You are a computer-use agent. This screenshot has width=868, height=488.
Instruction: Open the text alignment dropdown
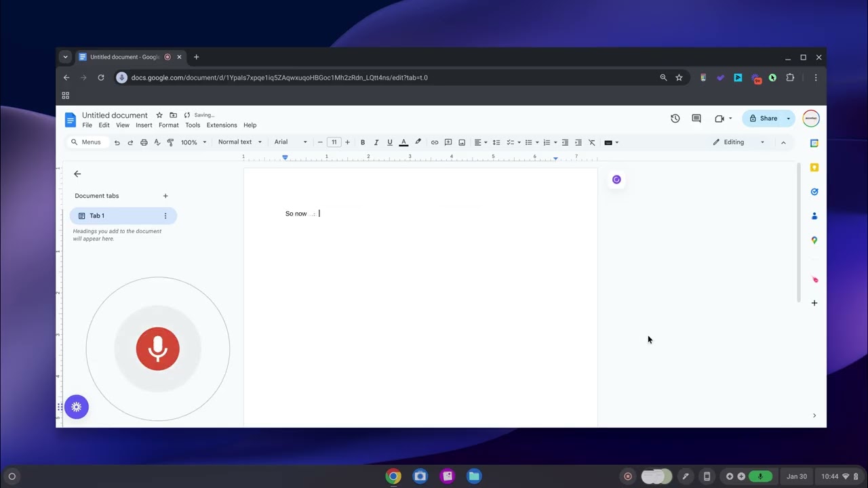[x=481, y=142]
